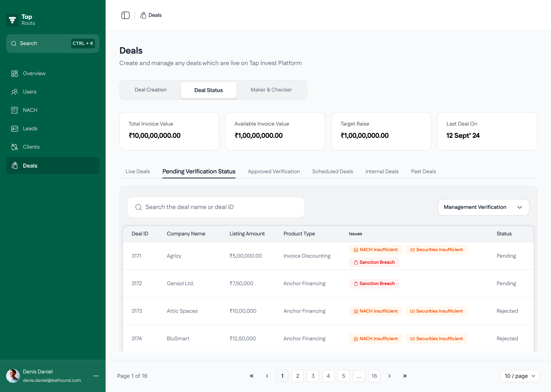Click the sidebar search magnifier icon
Viewport: 551px width, 392px height.
click(x=14, y=43)
